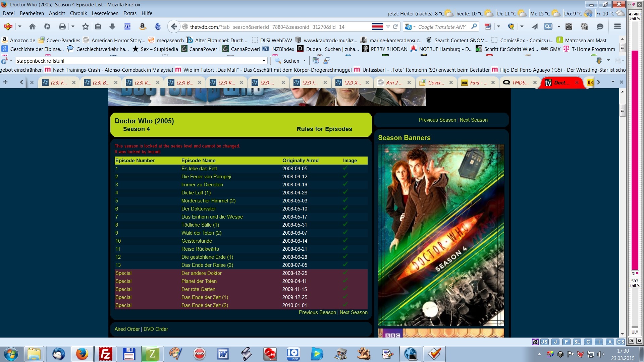
Task: Open episode Das Einhorn und die Wespe
Action: click(212, 217)
